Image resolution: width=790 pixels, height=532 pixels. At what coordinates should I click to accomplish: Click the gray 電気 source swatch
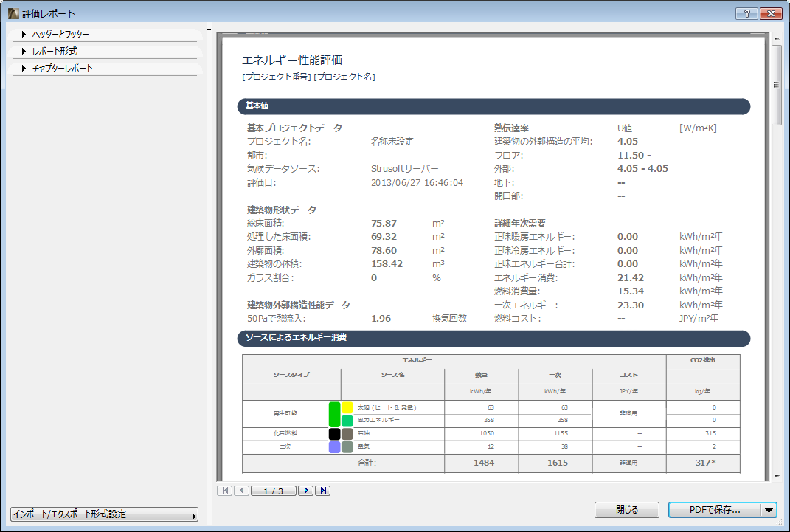pos(347,447)
